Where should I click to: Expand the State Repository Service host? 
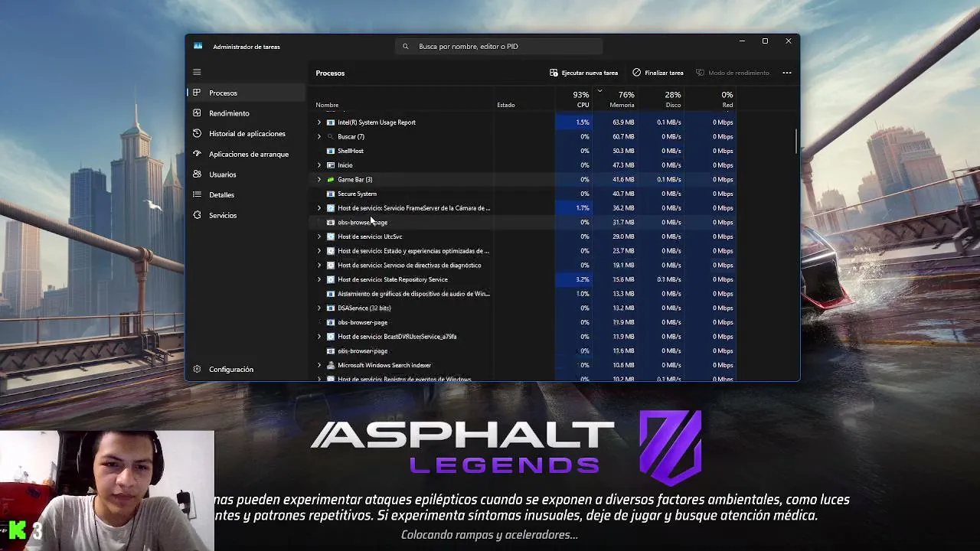click(x=319, y=279)
